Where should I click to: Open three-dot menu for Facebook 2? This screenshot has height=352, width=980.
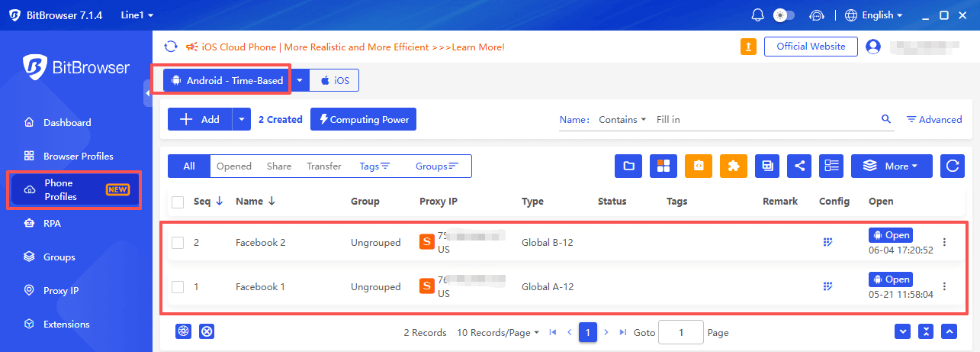[945, 242]
